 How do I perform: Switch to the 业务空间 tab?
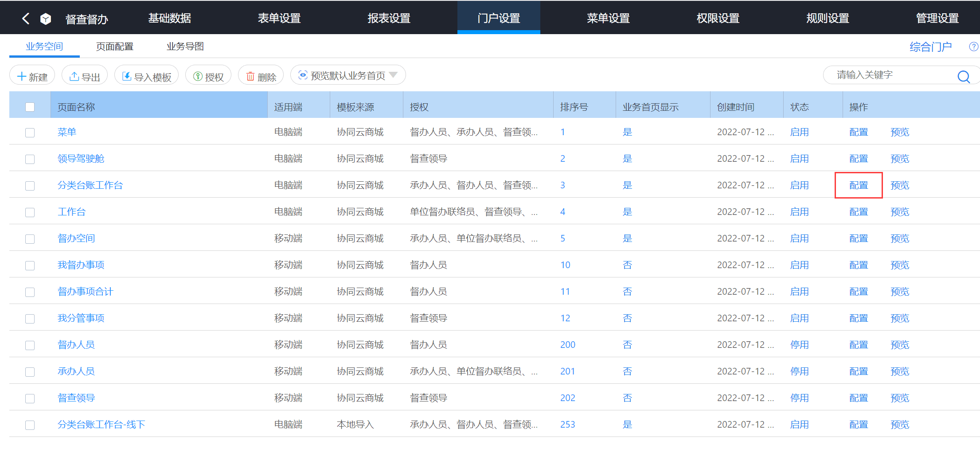pyautogui.click(x=44, y=47)
